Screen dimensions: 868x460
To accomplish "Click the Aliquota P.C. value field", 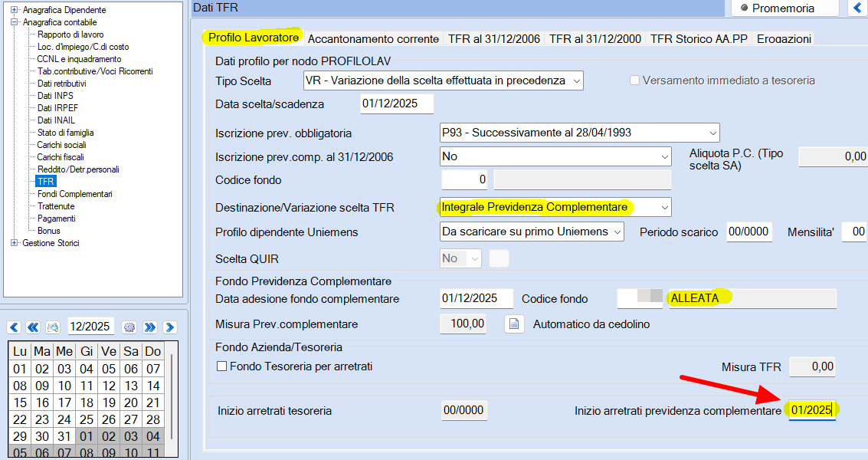I will coord(833,157).
